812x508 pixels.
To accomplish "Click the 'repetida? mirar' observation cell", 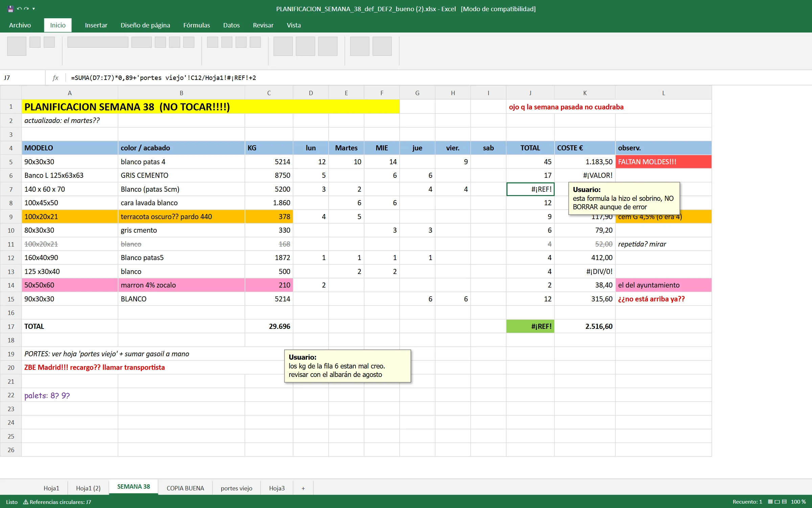I will (x=663, y=244).
